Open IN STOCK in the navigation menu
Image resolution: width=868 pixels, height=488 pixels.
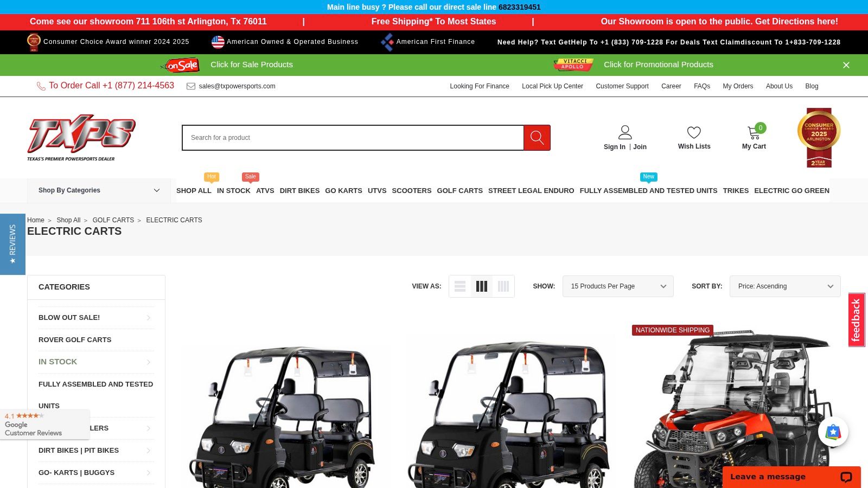[x=234, y=191]
